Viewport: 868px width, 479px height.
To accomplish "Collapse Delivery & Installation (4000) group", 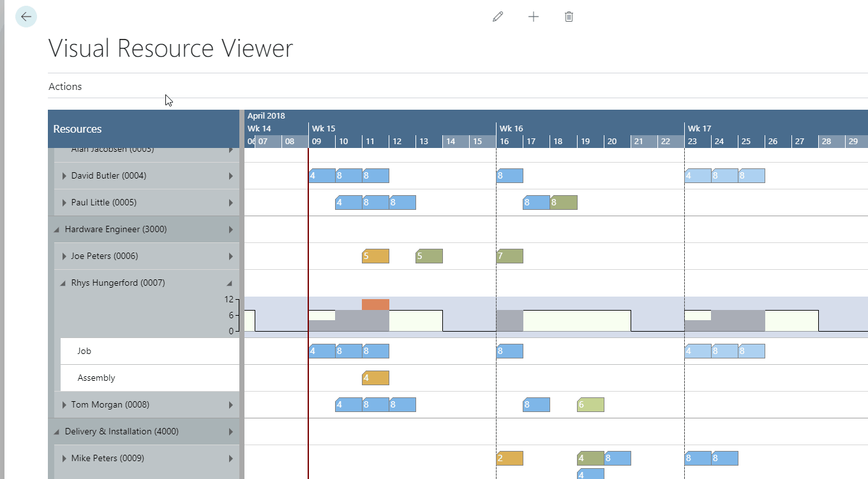I will point(57,432).
